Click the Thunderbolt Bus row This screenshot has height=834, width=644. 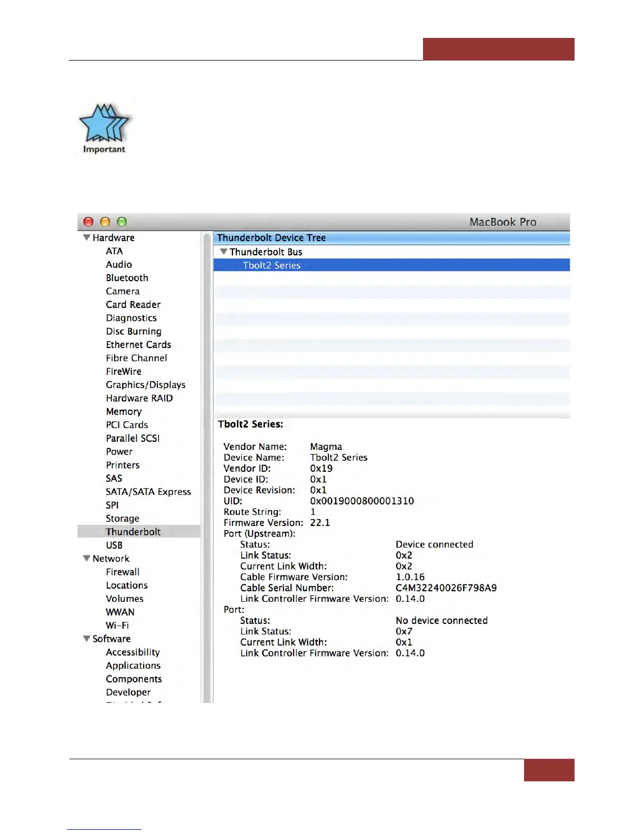pos(391,252)
